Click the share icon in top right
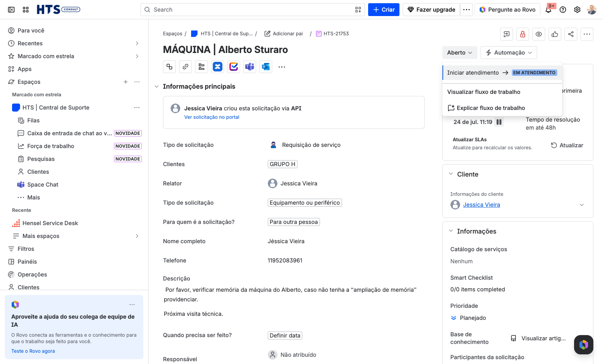Viewport: 603px width, 364px height. click(x=571, y=34)
